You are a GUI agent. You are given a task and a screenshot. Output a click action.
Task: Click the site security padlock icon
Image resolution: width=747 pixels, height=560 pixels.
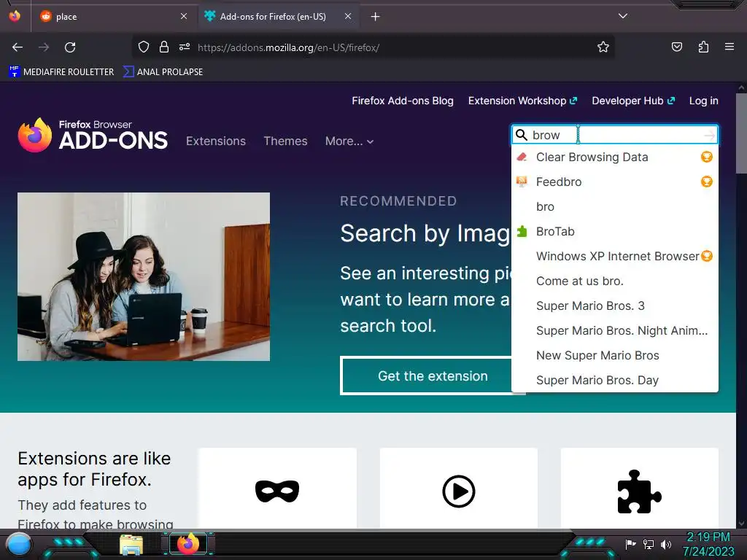pos(164,47)
